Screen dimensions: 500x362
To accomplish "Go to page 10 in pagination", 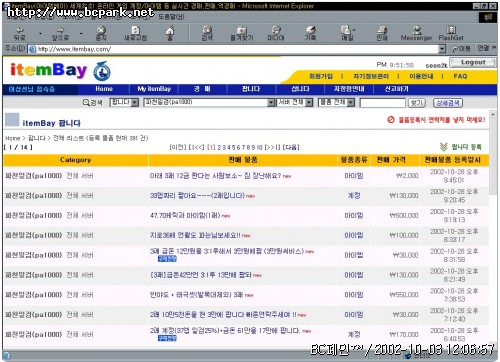I will [x=259, y=147].
